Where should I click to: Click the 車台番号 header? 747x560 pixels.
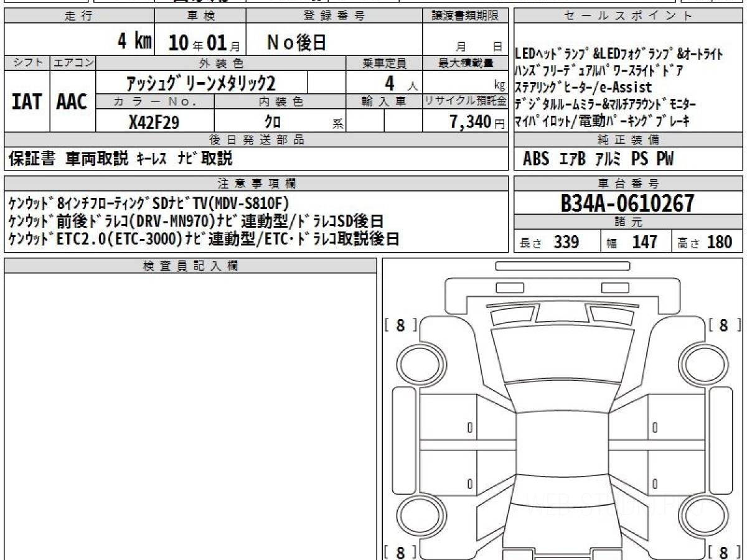pos(628,184)
